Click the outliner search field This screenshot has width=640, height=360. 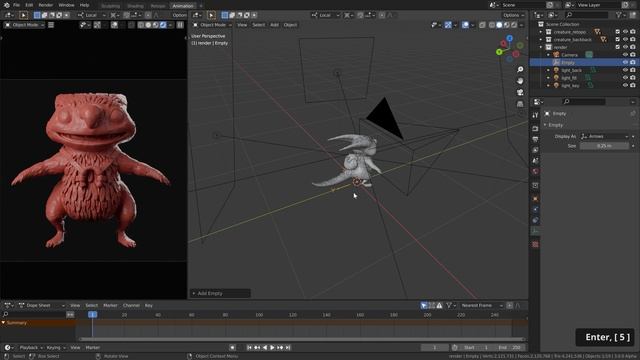click(x=587, y=15)
